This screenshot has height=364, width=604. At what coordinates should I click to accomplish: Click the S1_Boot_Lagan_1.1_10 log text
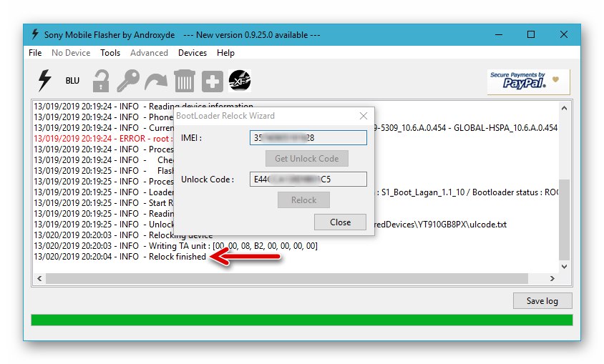click(423, 192)
